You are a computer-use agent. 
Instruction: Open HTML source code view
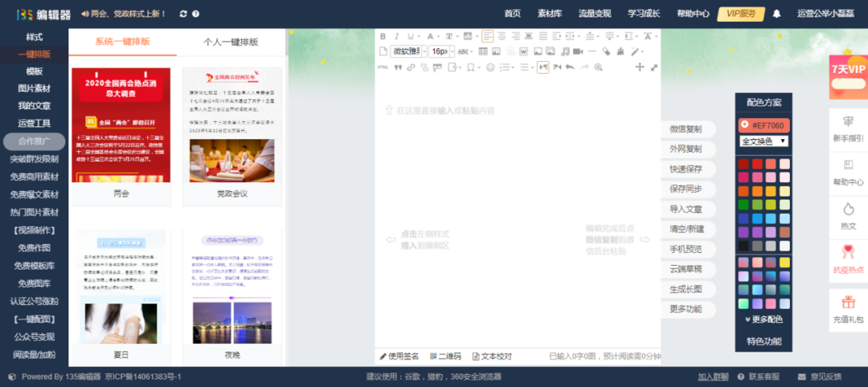383,67
